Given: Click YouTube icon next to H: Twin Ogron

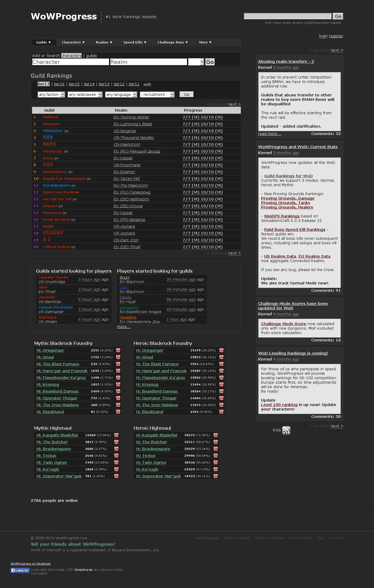Looking at the screenshot, I should (216, 462).
